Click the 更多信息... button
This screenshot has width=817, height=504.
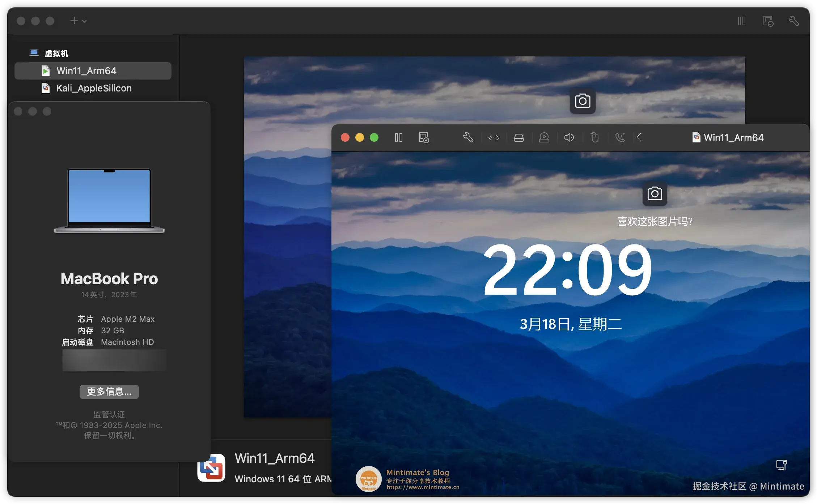coord(109,392)
